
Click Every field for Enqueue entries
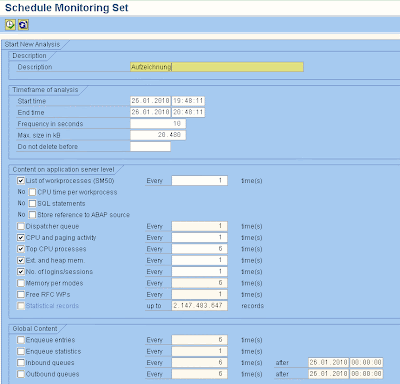199,340
